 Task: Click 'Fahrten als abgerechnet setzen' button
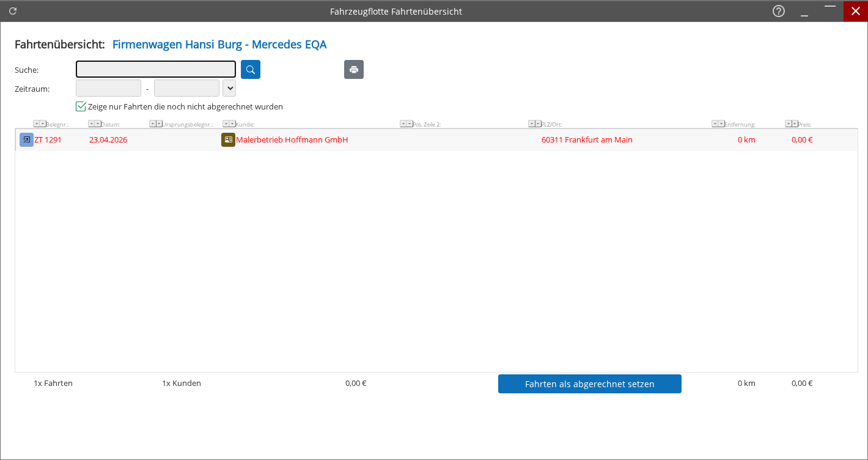[590, 384]
